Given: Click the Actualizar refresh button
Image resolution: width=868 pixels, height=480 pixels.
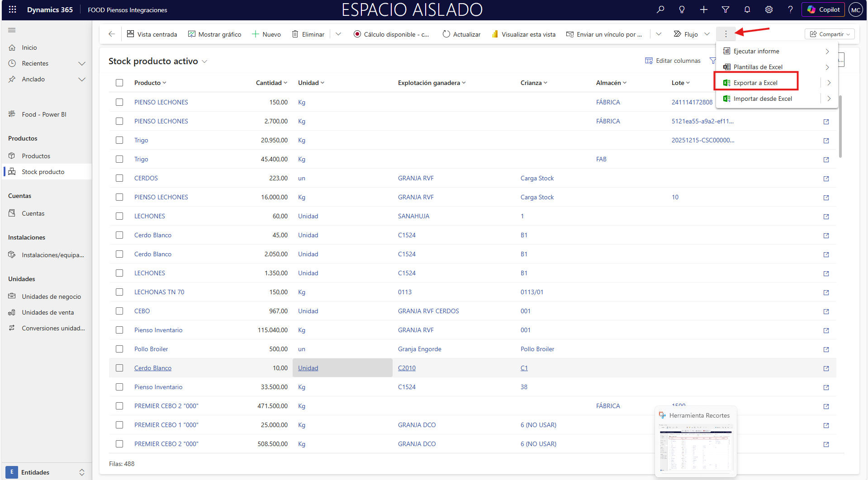Looking at the screenshot, I should point(461,34).
